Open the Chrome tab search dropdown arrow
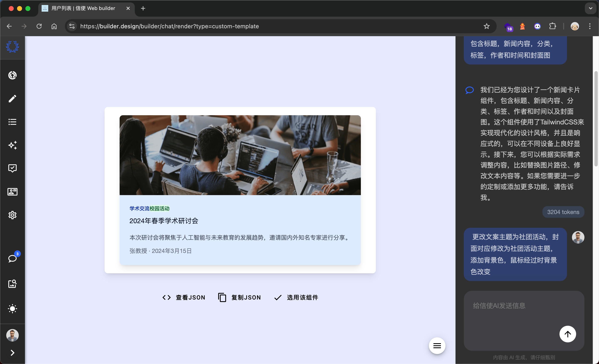599x364 pixels. click(x=590, y=9)
